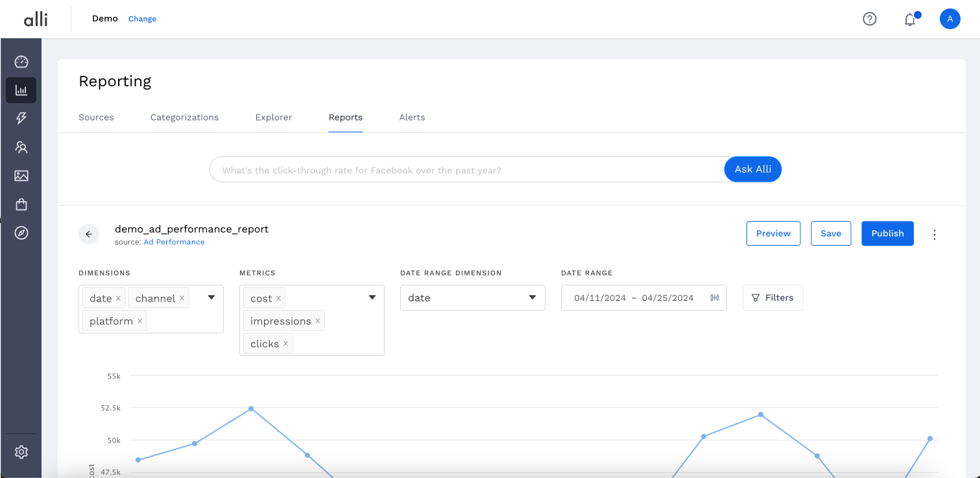Image resolution: width=980 pixels, height=478 pixels.
Task: Click the help question mark icon
Action: coord(869,19)
